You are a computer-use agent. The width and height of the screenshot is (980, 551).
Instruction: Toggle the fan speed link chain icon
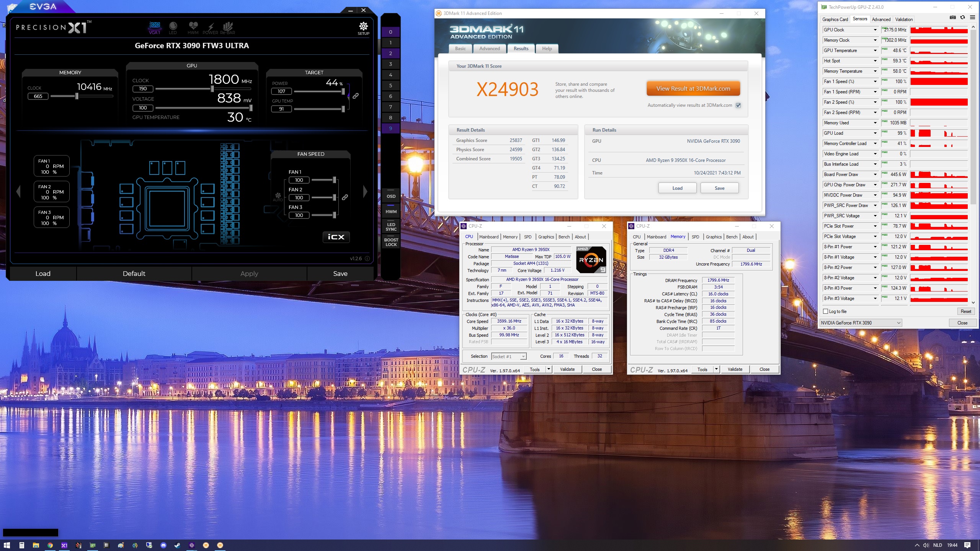pos(345,197)
